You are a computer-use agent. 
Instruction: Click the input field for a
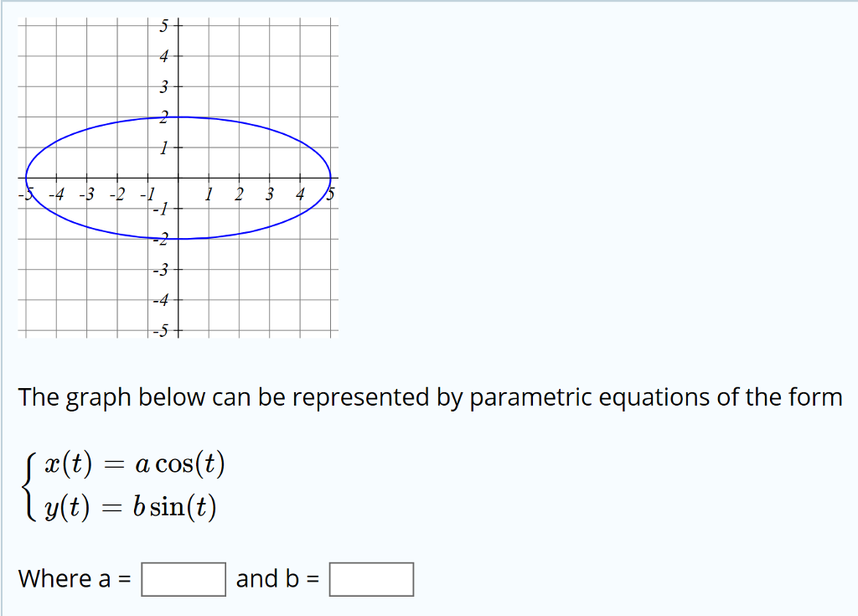(183, 579)
